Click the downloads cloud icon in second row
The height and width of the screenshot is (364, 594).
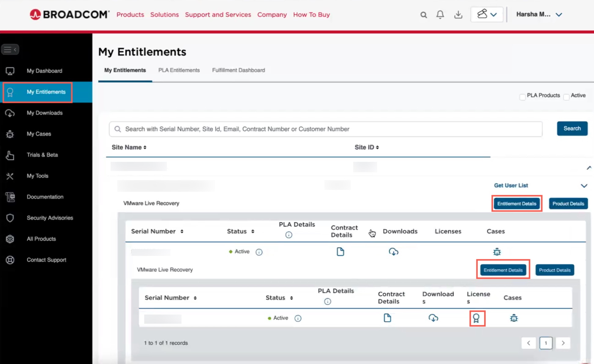[x=433, y=318]
